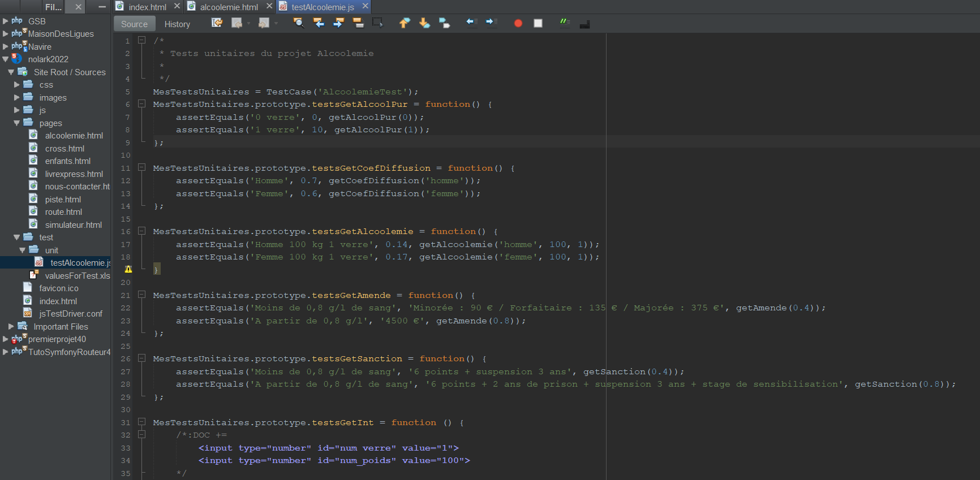Click the GSB php project icon
This screenshot has width=980, height=480.
17,21
